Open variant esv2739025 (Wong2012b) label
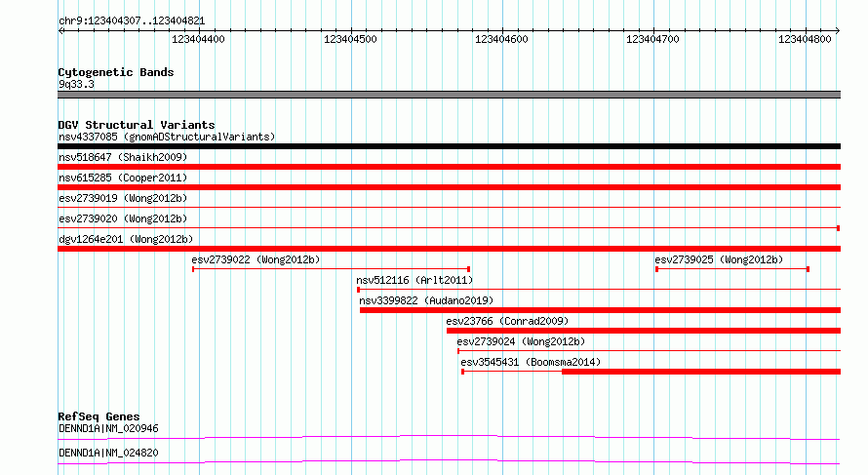868x475 pixels. click(719, 259)
